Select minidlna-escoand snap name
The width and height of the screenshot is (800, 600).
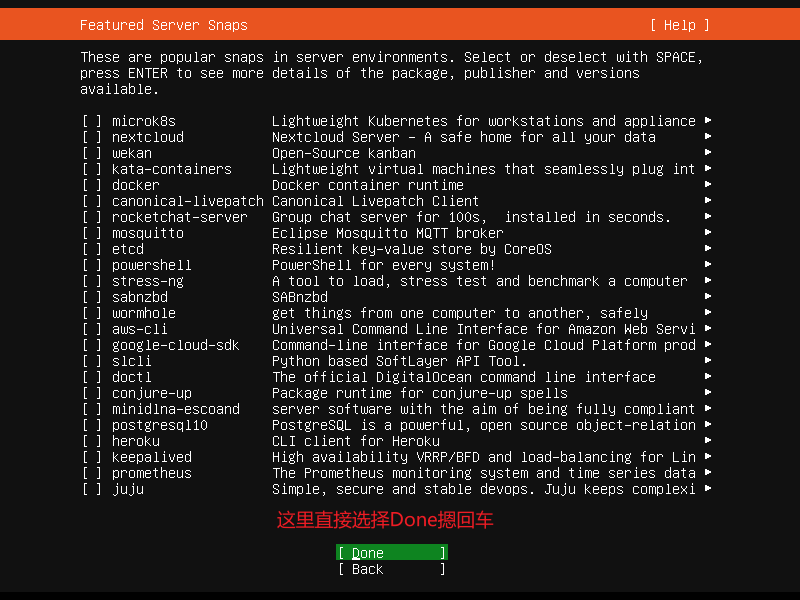tap(176, 409)
